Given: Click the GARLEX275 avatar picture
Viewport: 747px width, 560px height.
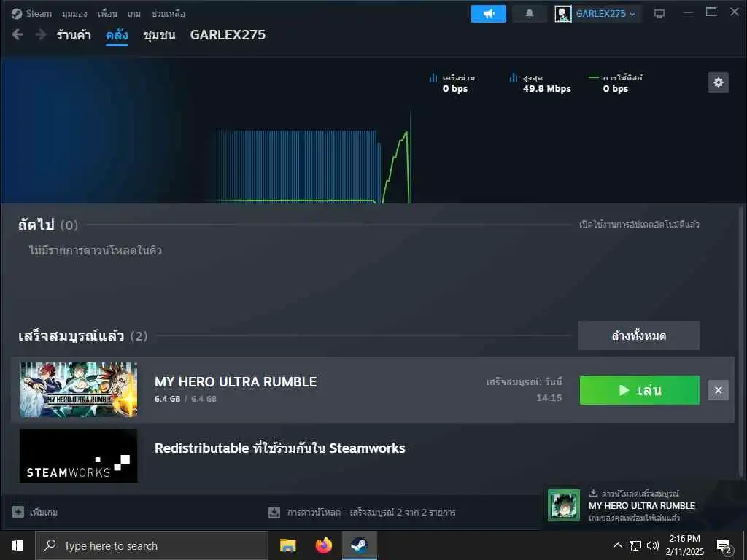Looking at the screenshot, I should point(562,14).
